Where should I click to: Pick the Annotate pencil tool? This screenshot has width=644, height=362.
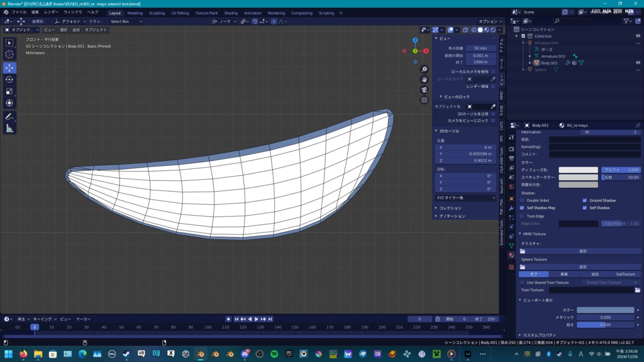pos(9,117)
